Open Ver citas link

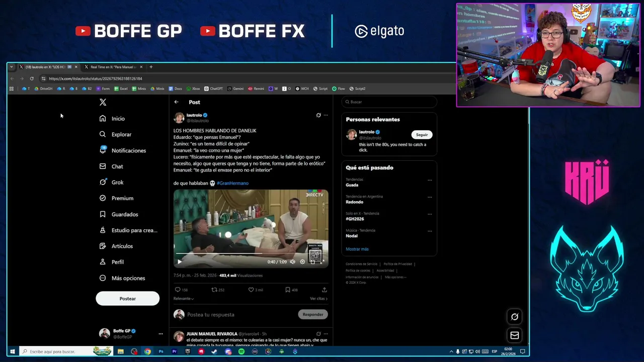click(x=318, y=299)
